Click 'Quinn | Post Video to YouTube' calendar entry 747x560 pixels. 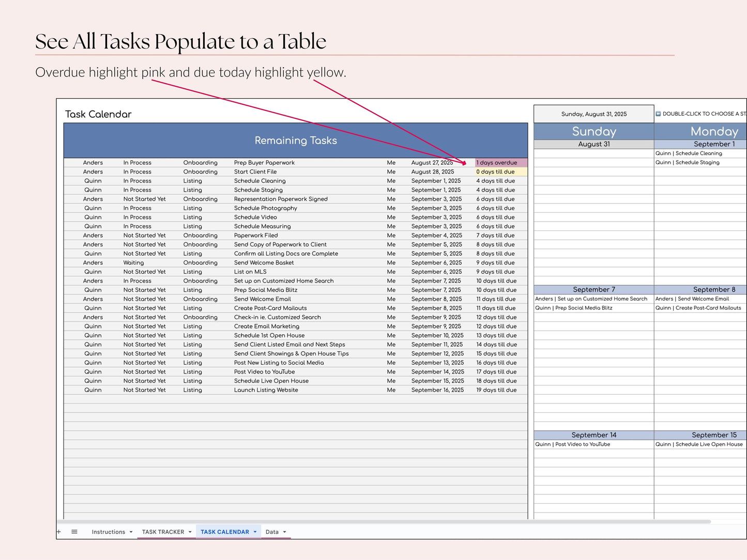[572, 444]
